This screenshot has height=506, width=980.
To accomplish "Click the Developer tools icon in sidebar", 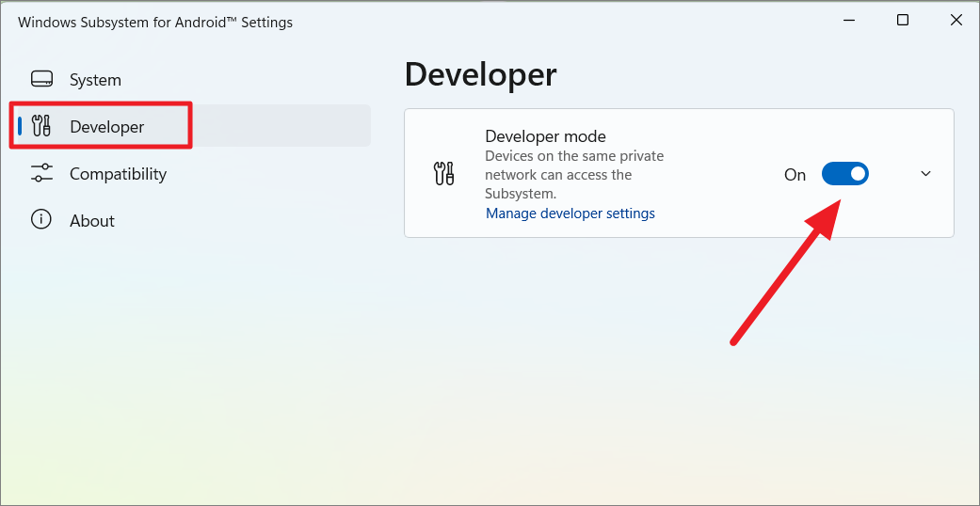I will pos(41,126).
